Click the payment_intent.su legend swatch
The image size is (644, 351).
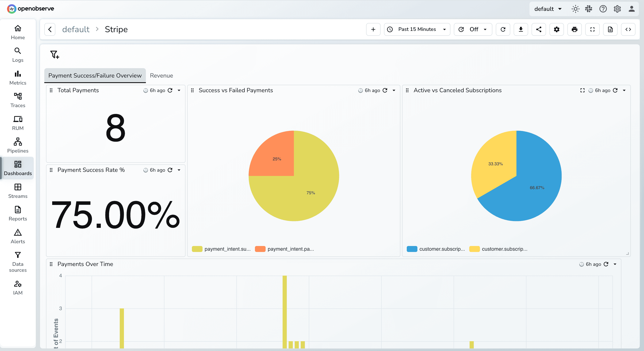coord(197,249)
